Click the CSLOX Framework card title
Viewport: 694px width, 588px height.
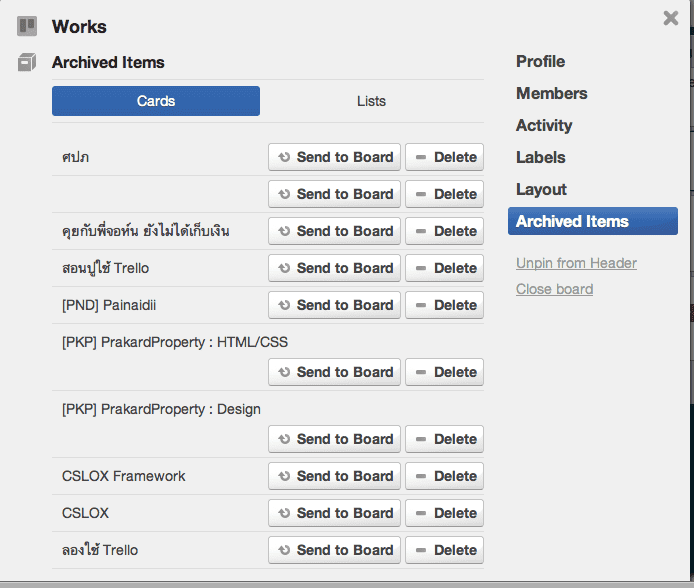point(123,476)
